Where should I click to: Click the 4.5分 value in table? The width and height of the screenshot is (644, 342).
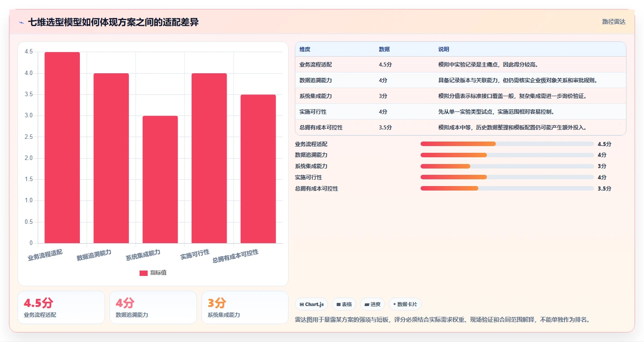coord(385,65)
